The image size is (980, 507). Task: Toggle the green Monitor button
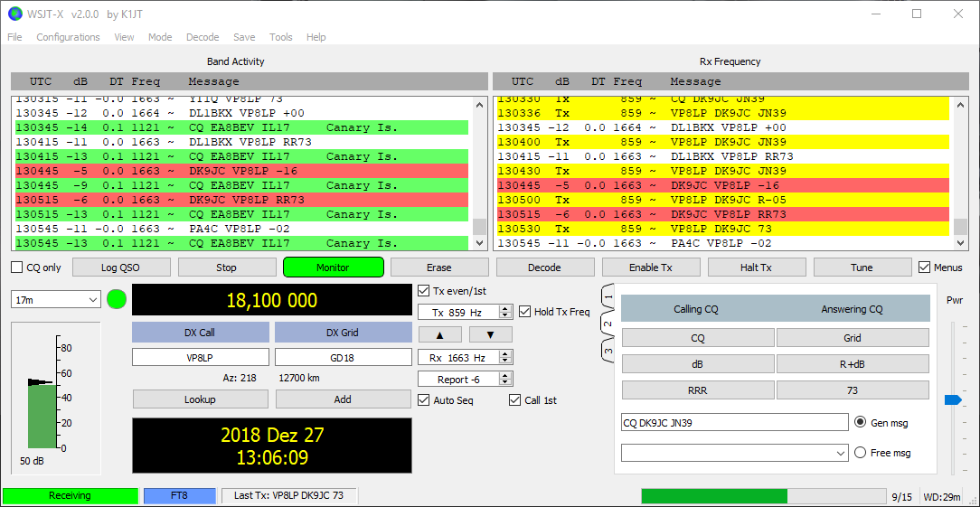coord(333,268)
